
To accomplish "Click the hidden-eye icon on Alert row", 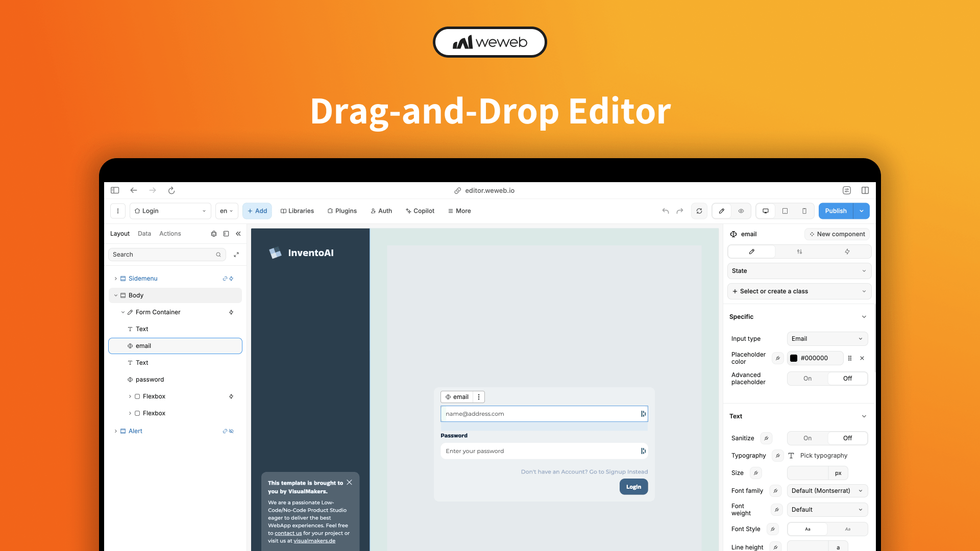I will [x=232, y=431].
